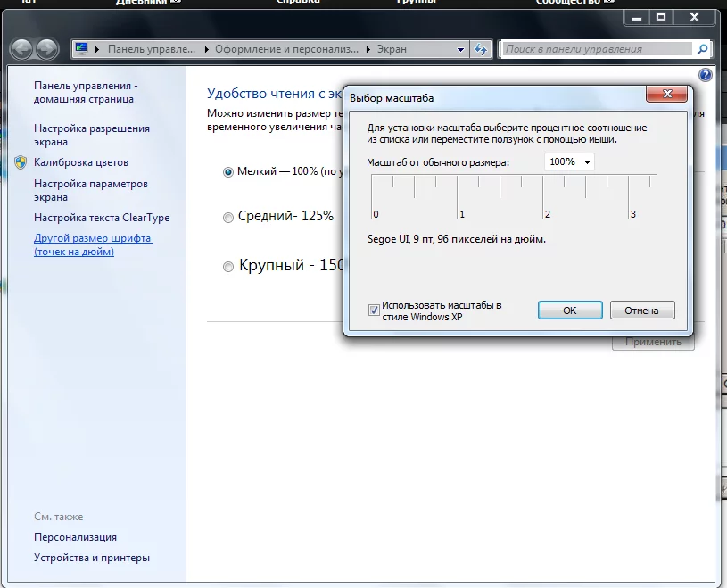
Task: Click OK in the scale dialog
Action: coord(570,311)
